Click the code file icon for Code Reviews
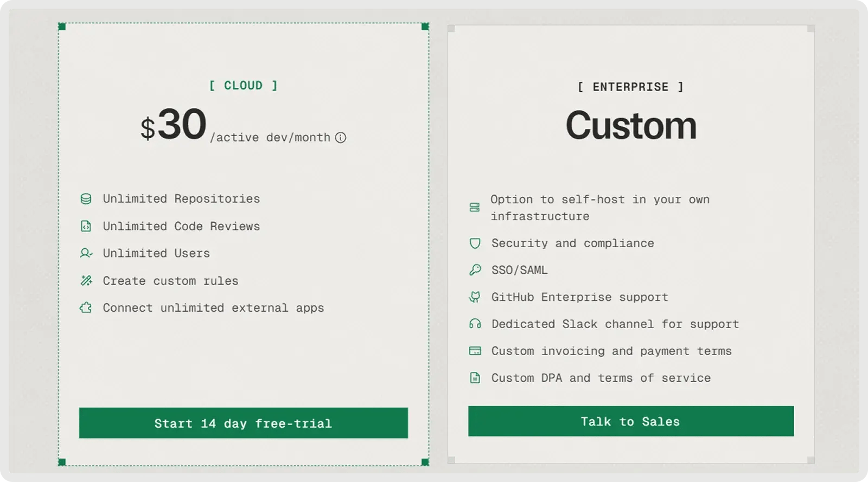Screen dimensions: 868x482 (86, 226)
